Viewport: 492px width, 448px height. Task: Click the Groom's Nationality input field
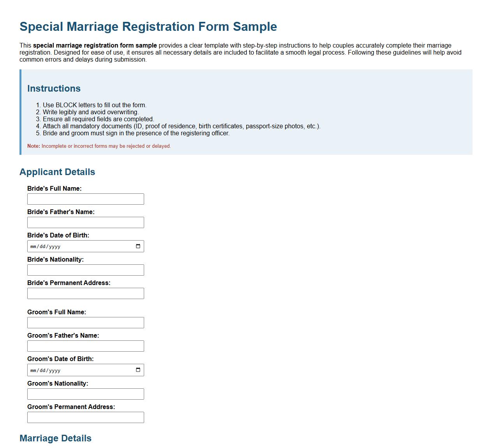(85, 394)
